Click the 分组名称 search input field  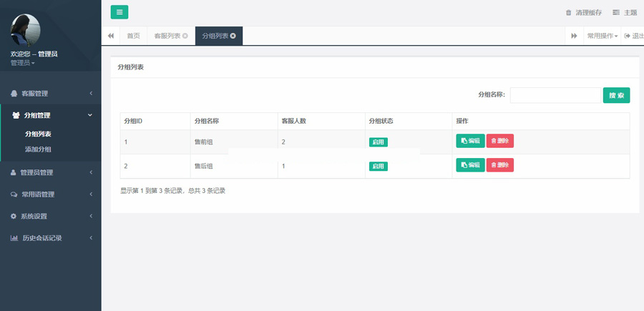(x=555, y=95)
